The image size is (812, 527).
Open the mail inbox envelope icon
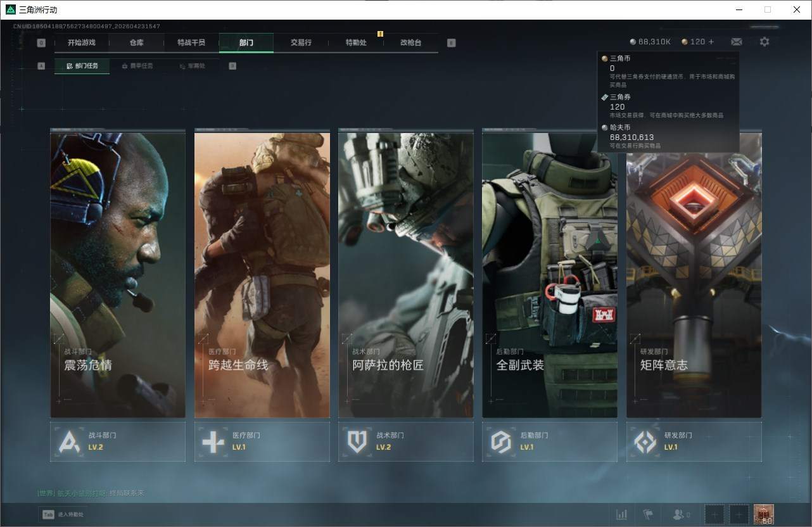(x=736, y=42)
